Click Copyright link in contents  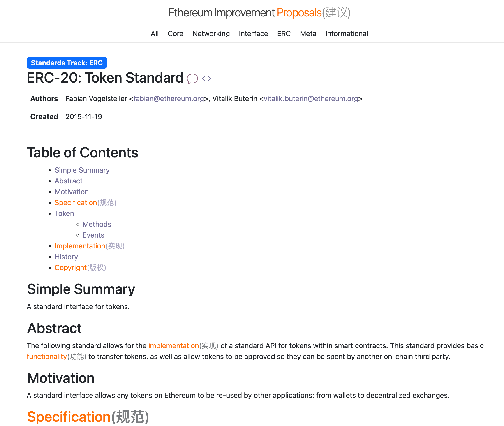[80, 268]
